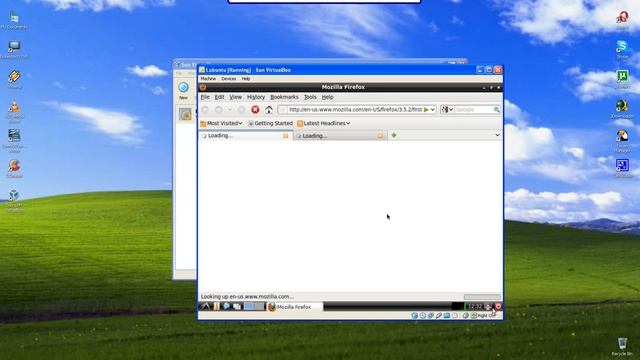Open the VirtualBox Help menu

pyautogui.click(x=246, y=79)
